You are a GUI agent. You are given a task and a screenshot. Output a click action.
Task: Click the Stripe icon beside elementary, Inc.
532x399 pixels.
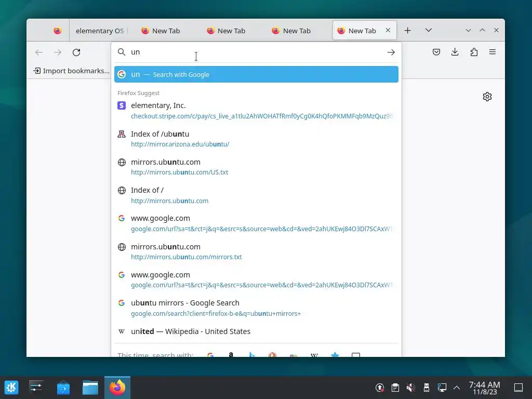pos(122,105)
